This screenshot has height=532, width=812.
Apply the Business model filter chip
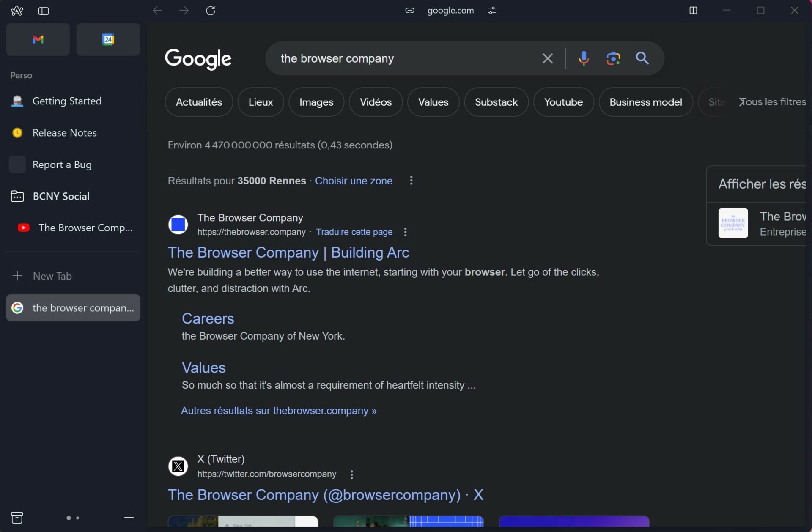tap(645, 102)
